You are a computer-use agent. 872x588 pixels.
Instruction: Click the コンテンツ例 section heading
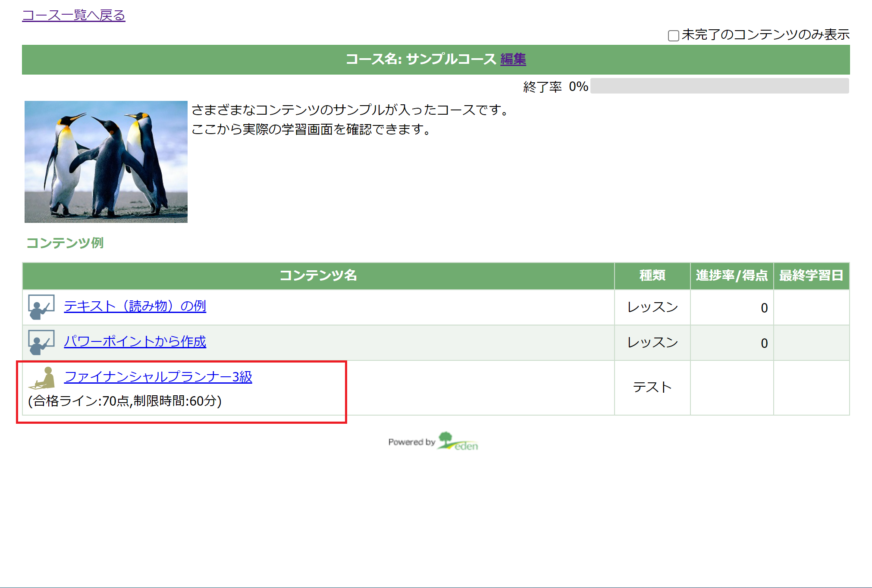[65, 243]
